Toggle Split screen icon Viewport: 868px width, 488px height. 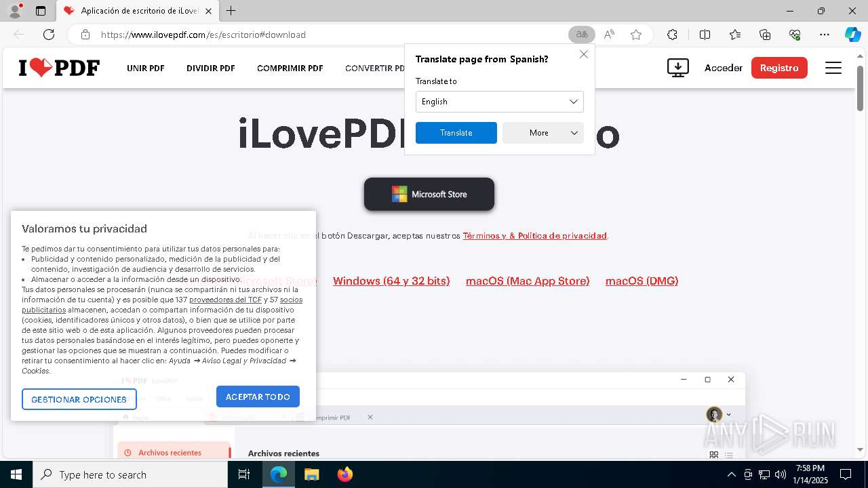705,35
